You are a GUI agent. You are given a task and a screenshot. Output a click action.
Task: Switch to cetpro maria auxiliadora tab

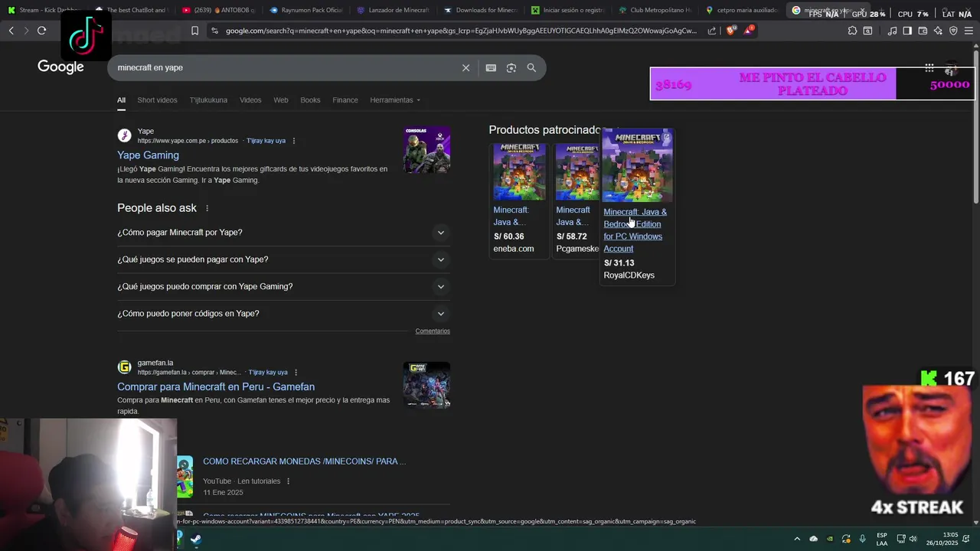pos(741,11)
